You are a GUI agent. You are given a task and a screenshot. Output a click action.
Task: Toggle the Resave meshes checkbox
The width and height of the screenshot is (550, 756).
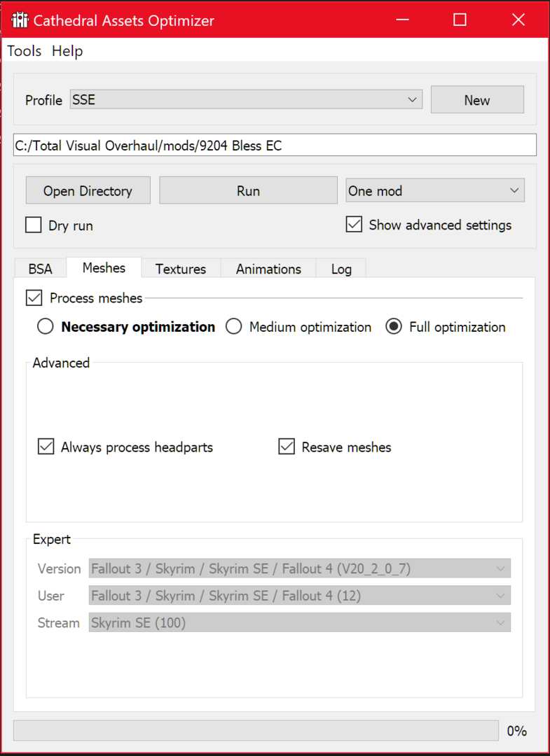(287, 447)
